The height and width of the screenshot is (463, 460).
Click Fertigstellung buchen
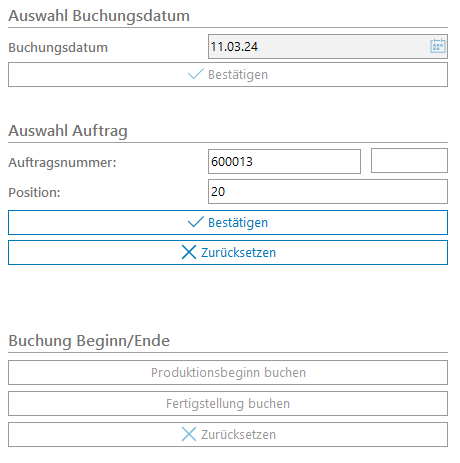click(228, 403)
